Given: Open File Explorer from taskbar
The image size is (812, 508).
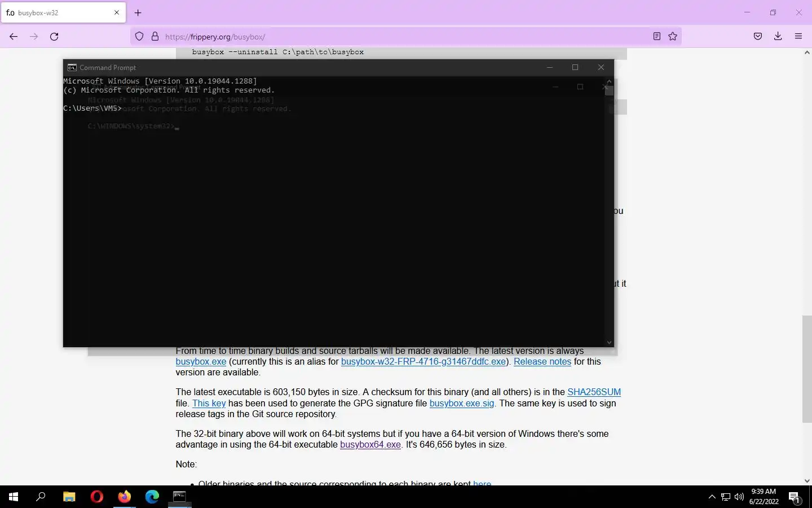Looking at the screenshot, I should click(69, 497).
